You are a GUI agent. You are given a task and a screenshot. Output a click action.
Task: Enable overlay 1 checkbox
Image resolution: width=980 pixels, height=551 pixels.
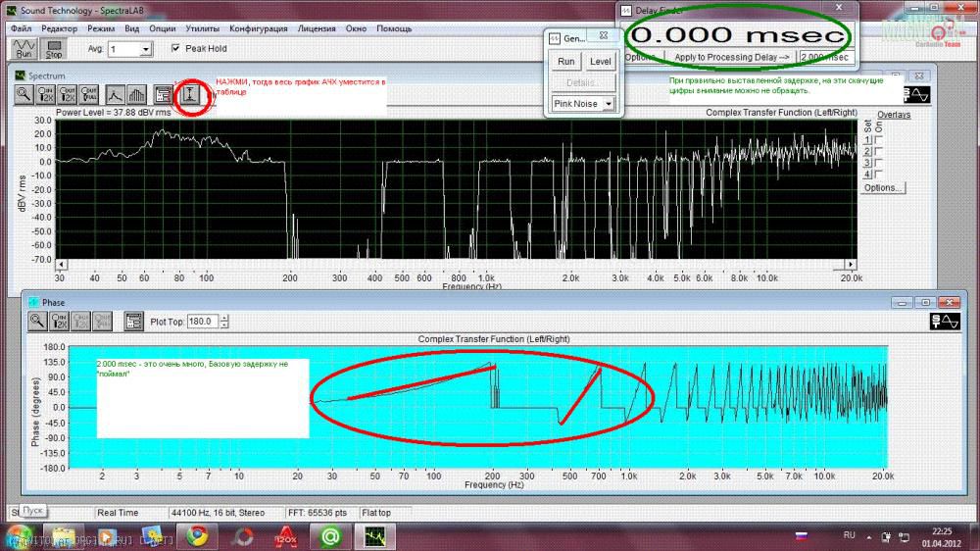879,139
